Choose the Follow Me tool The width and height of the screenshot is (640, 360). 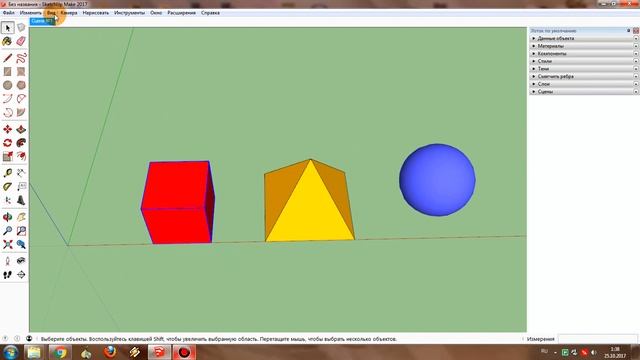point(21,143)
